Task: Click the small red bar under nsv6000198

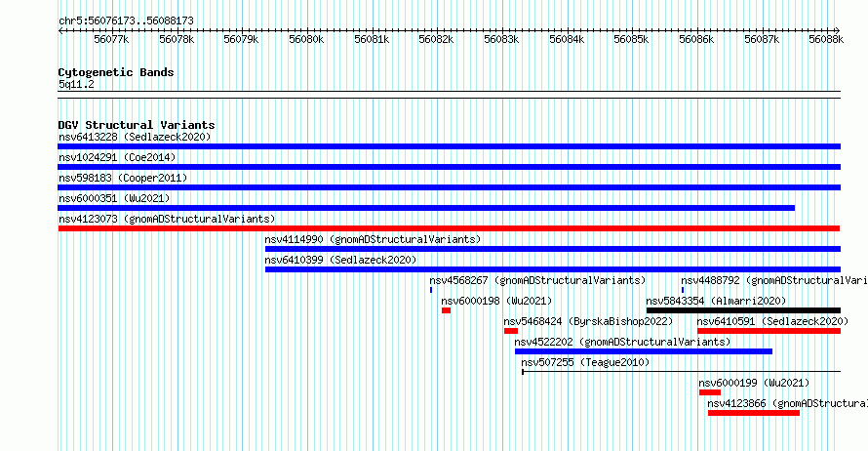Action: click(446, 310)
